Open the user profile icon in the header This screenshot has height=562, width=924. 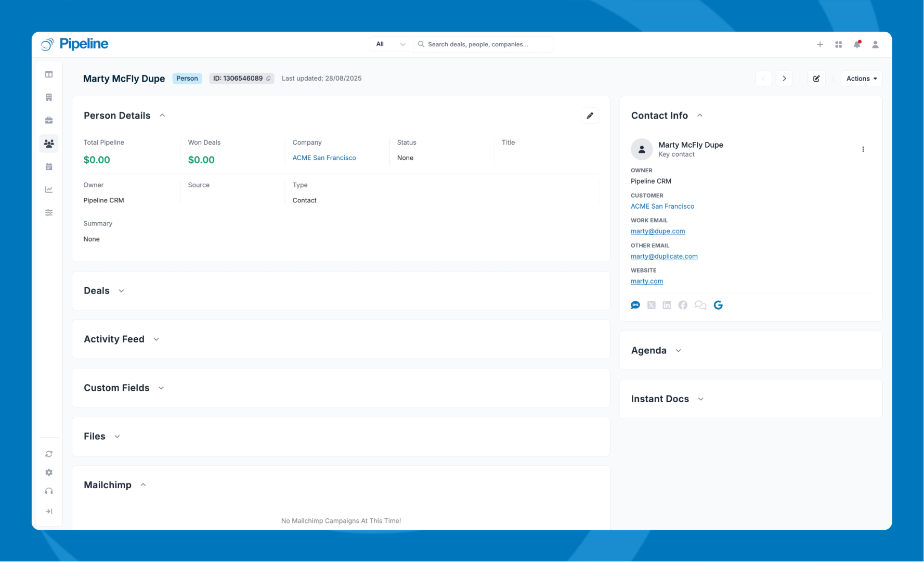click(x=876, y=45)
